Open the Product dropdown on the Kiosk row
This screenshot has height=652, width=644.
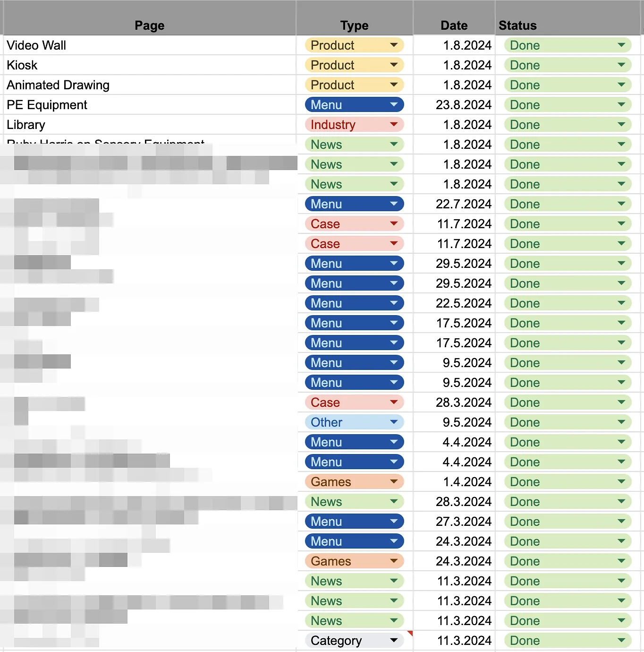click(x=395, y=65)
